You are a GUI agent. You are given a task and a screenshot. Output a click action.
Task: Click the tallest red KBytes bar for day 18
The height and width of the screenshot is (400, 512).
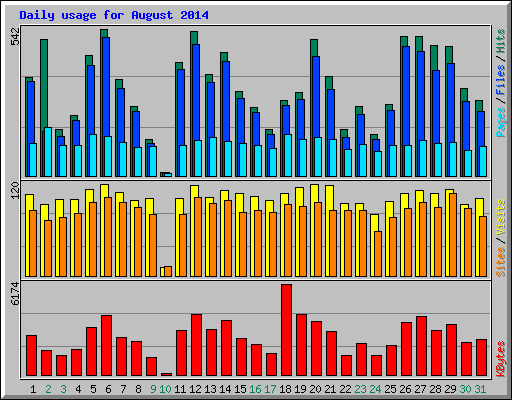(286, 330)
